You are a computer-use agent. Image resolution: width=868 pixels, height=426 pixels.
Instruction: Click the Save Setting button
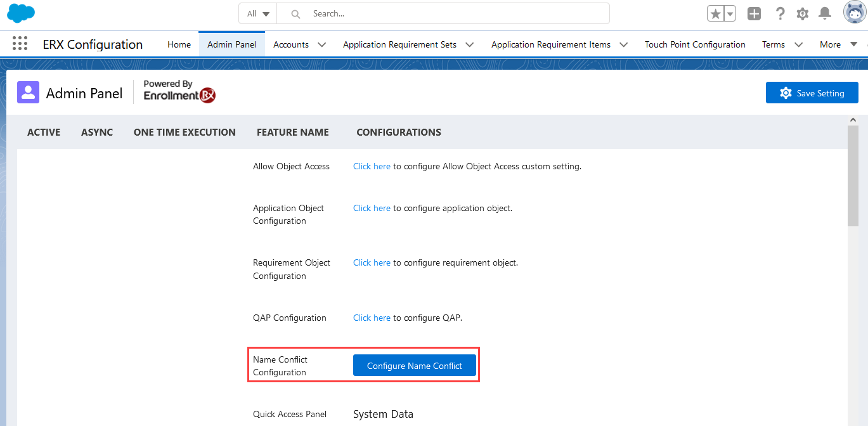[x=812, y=93]
